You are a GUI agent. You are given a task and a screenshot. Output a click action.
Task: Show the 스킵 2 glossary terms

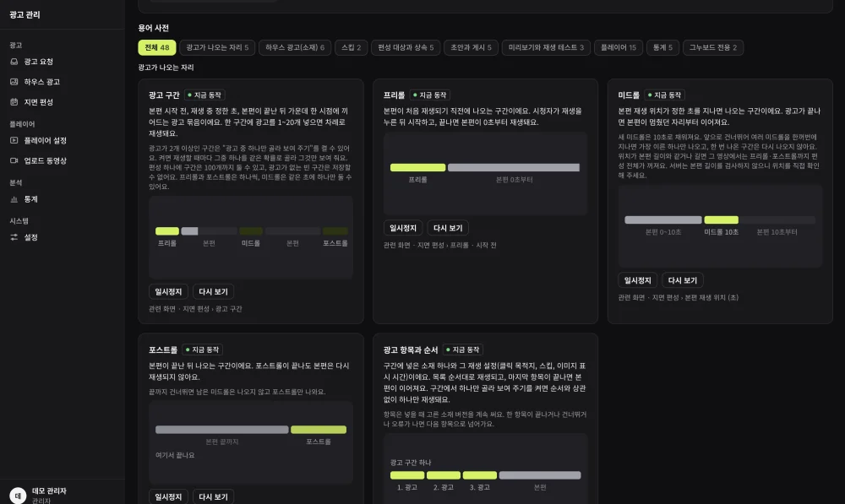coord(351,47)
